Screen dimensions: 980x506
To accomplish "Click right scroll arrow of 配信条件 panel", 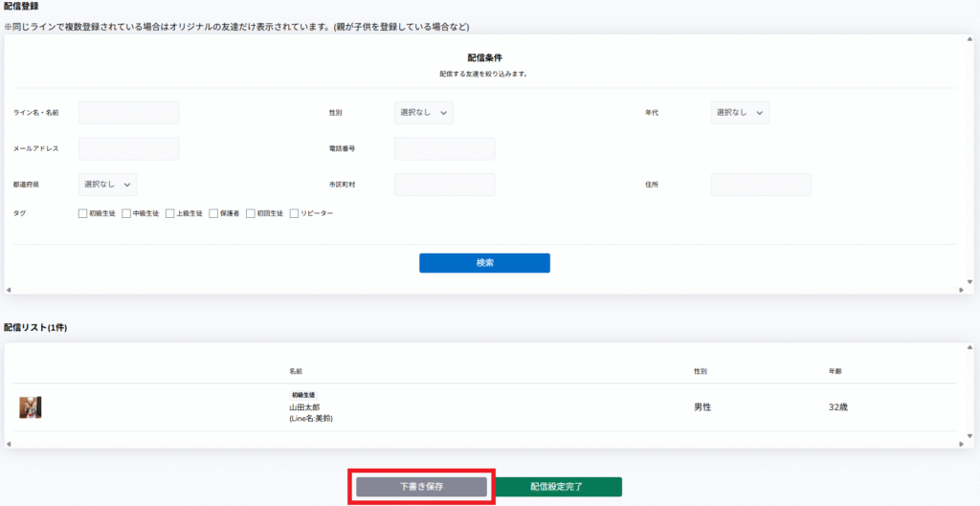I will pos(968,289).
